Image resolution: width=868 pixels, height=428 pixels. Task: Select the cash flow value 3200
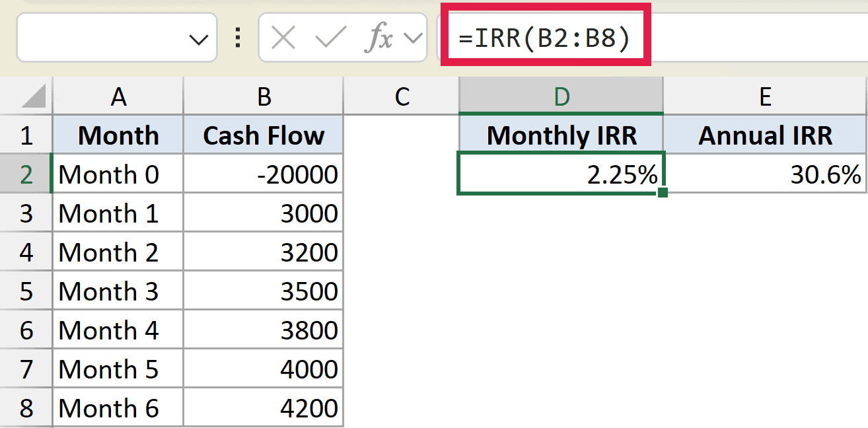(264, 252)
